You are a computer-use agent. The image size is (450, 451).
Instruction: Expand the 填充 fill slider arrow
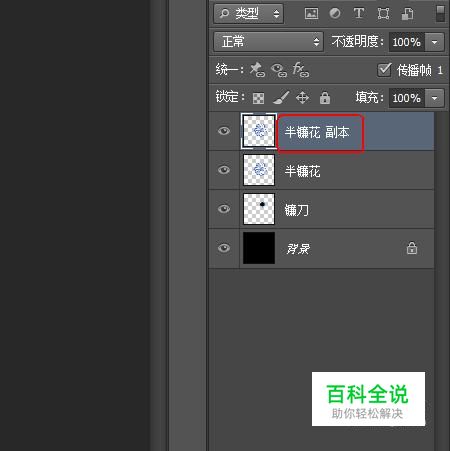435,98
